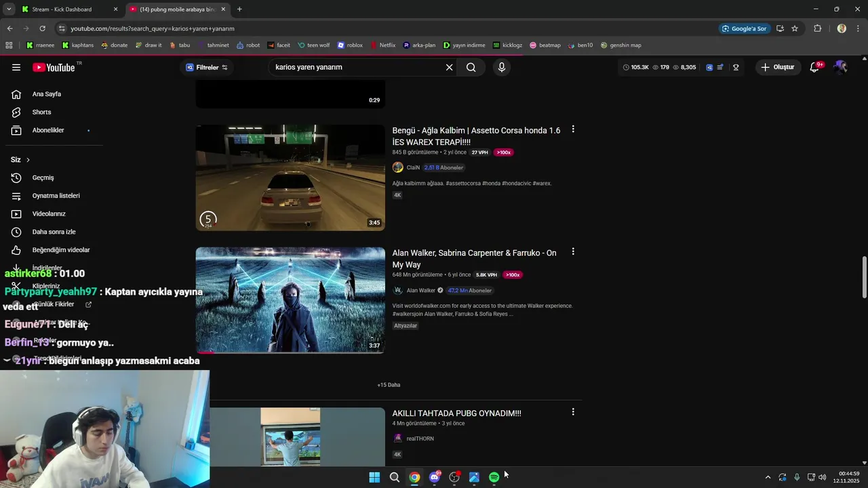Visit the Alan Walker channel
868x488 pixels.
coord(420,290)
